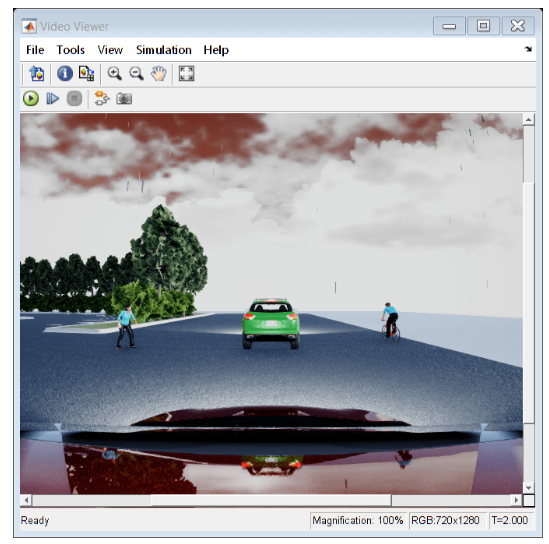Click the horizontal scrollbar's right arrow
This screenshot has width=549, height=544.
pos(516,500)
